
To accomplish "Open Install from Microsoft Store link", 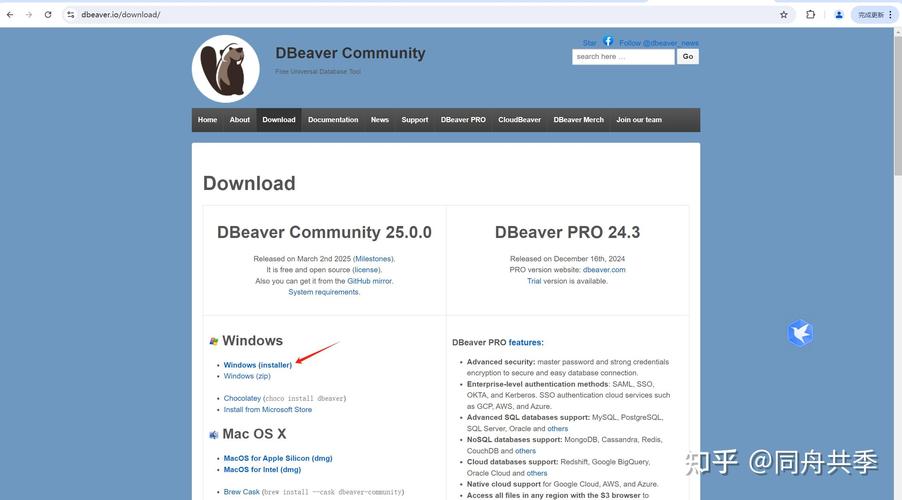I will (268, 409).
